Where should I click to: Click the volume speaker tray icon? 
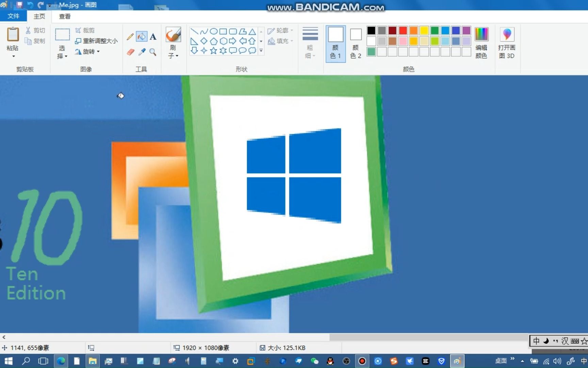[557, 361]
